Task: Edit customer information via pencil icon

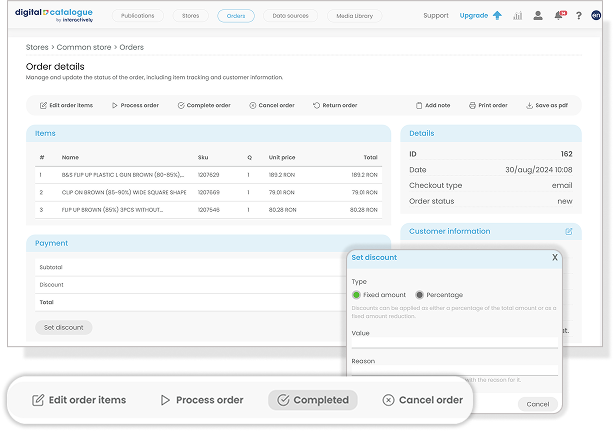Action: [x=569, y=231]
